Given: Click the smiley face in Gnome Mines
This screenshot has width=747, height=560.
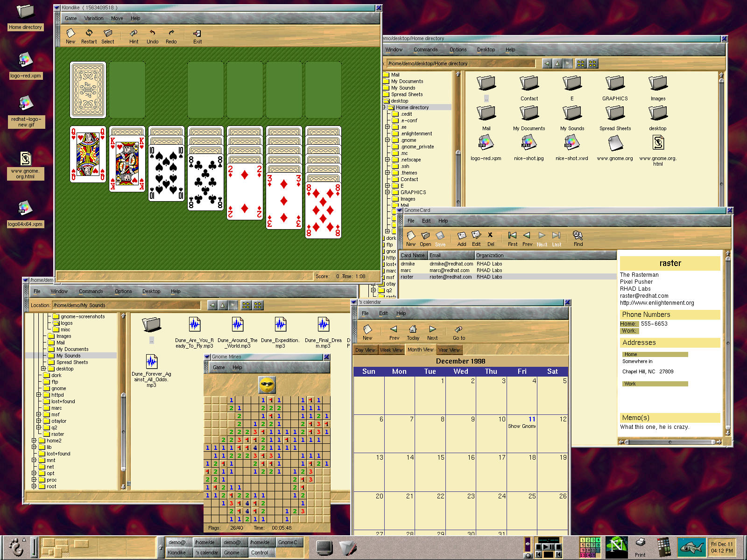Looking at the screenshot, I should click(x=267, y=385).
